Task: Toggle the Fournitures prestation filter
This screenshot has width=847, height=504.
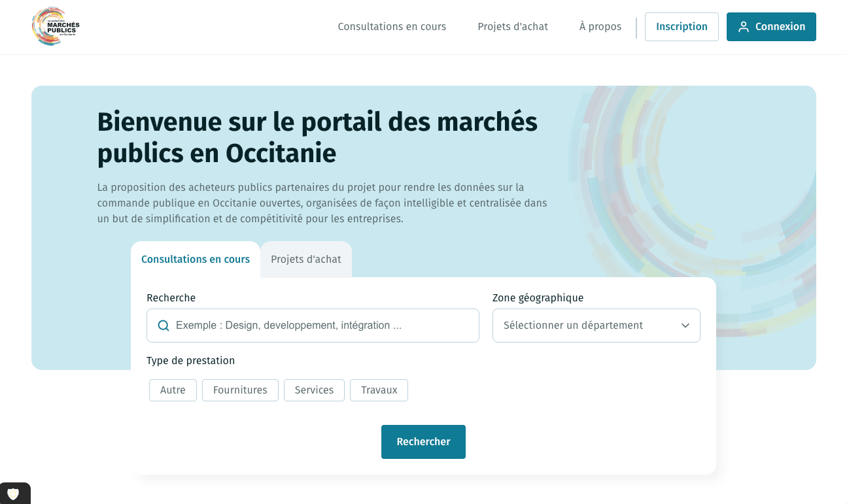Action: (240, 390)
